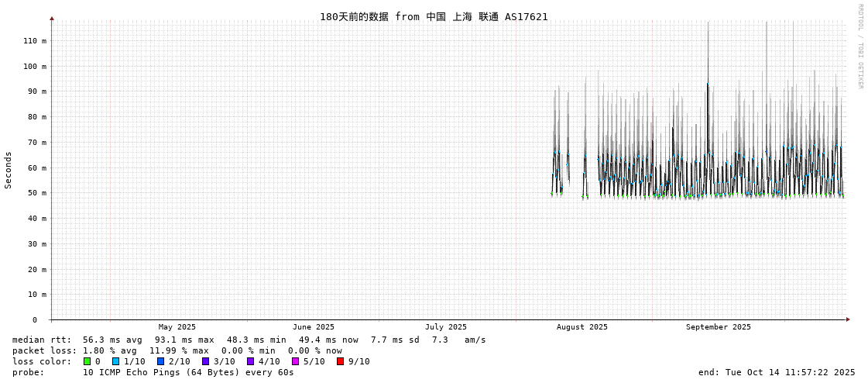Click the August 2025 axis label
868x383 pixels.
pyautogui.click(x=582, y=327)
